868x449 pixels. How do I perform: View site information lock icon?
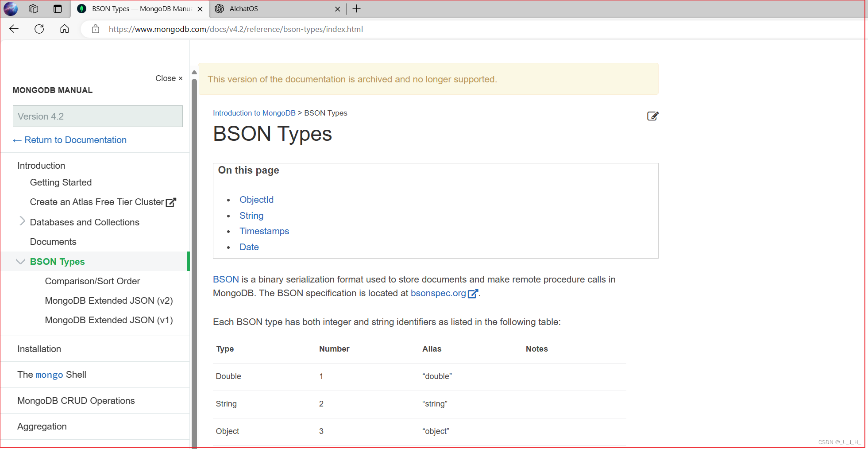tap(95, 29)
